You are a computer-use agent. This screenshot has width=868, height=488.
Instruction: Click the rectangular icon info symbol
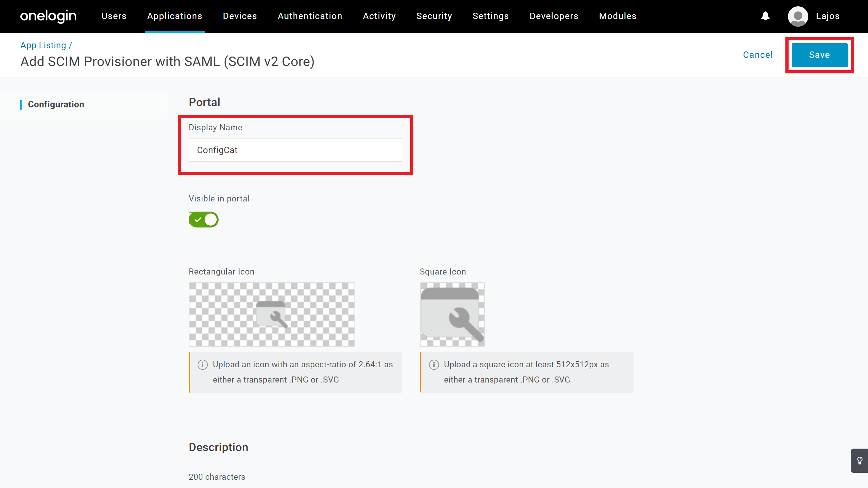click(202, 365)
